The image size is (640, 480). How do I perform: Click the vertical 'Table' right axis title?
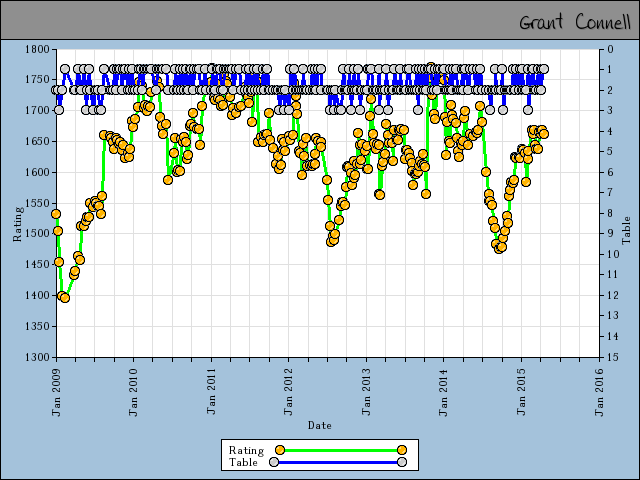[626, 231]
